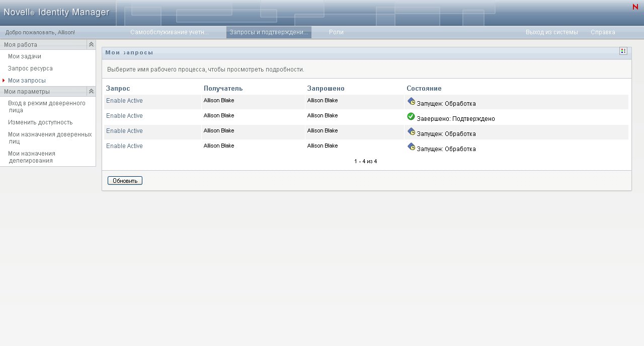The image size is (644, 346).
Task: Click the processing status icon in first row
Action: pos(411,102)
